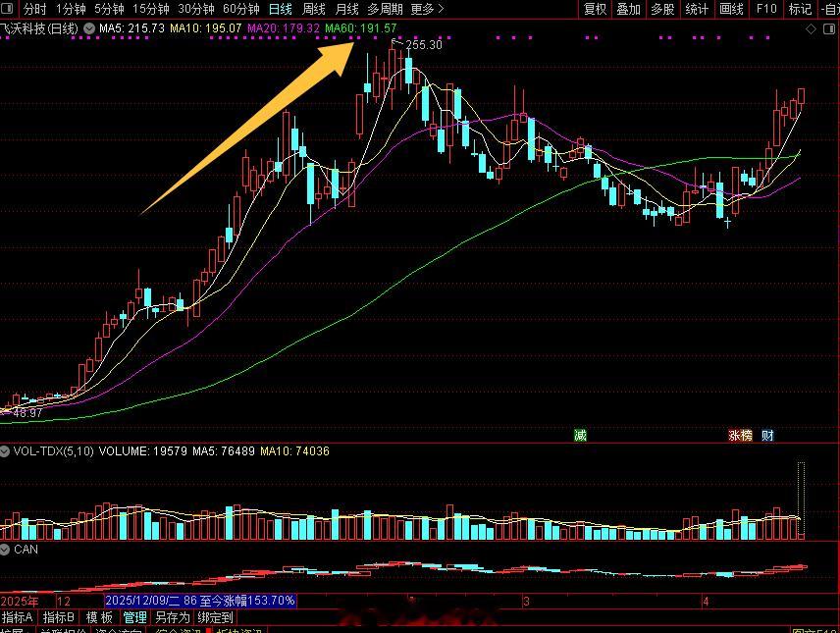Open 统计 statistics
This screenshot has width=840, height=633.
click(x=697, y=9)
